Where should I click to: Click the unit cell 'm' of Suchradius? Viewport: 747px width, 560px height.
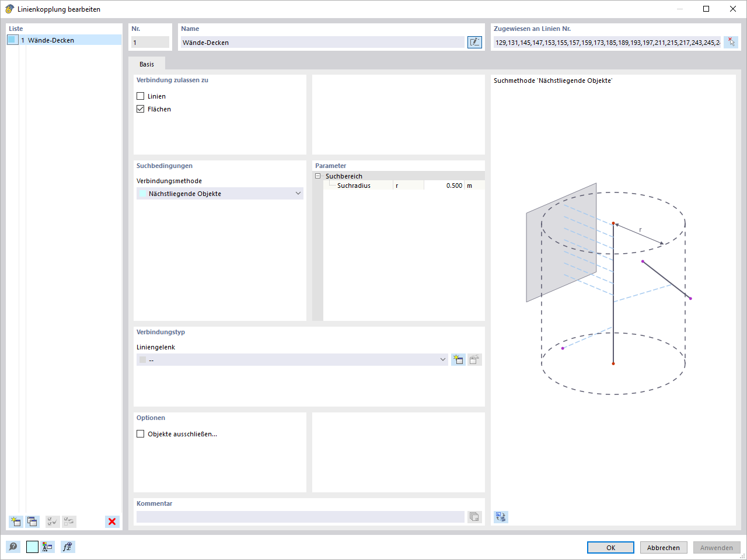tap(474, 185)
